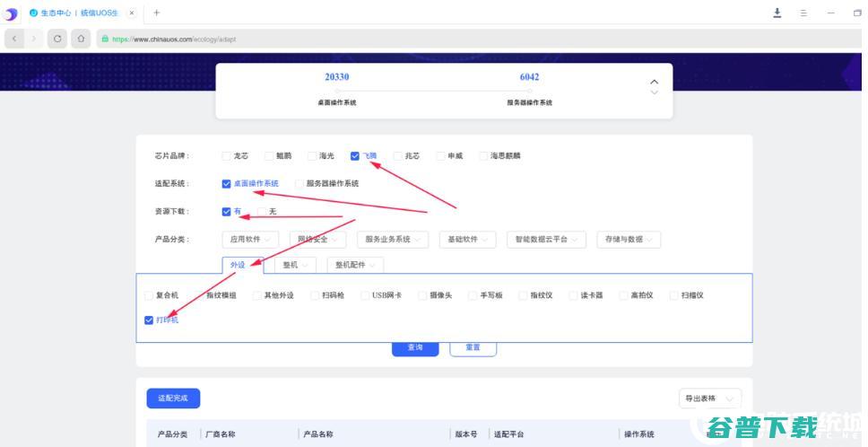Expand the 服务业务系统 category dropdown
The image size is (868, 447).
click(393, 240)
